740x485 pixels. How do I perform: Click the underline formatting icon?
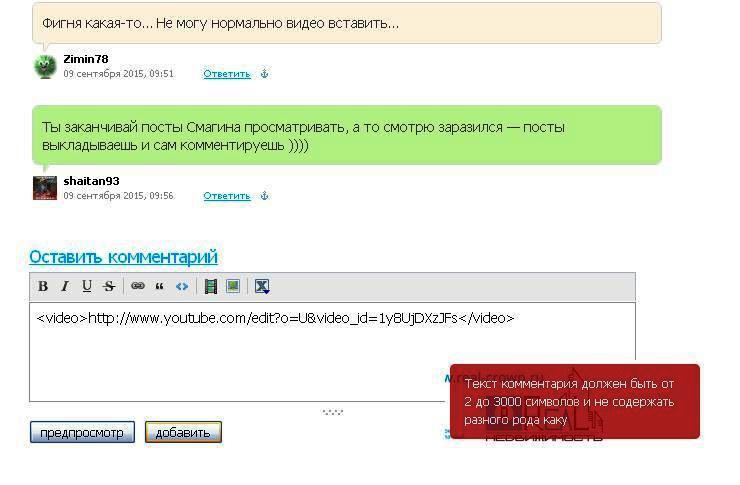click(87, 287)
